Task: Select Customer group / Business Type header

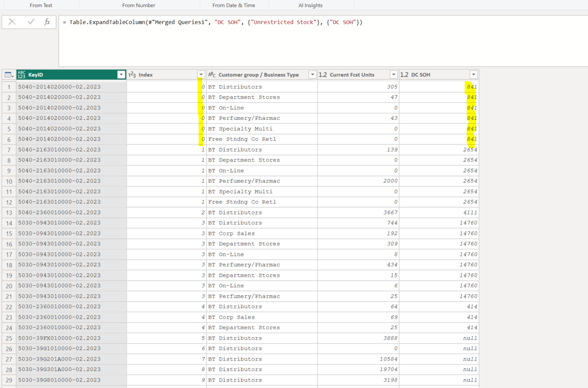Action: click(262, 75)
